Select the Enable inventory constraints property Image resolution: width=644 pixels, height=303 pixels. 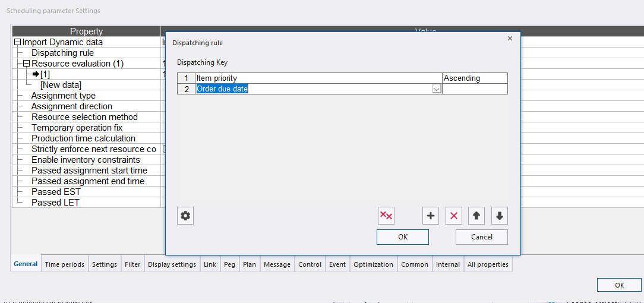tap(86, 160)
